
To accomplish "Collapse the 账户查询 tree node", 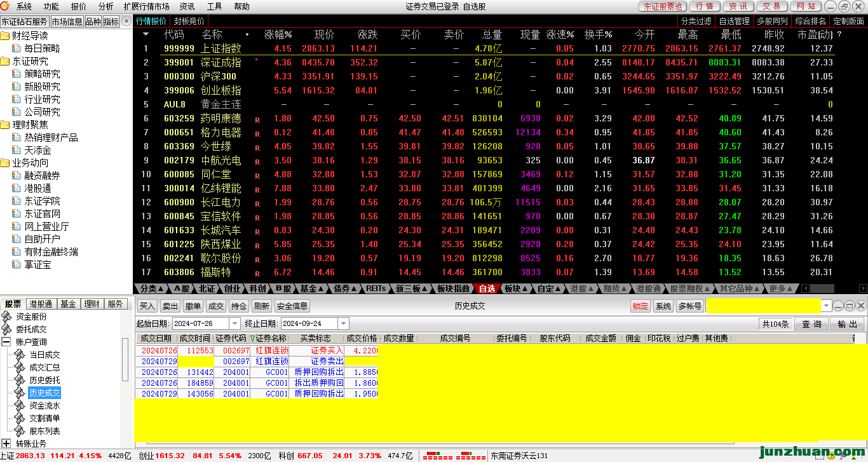I will [x=6, y=342].
